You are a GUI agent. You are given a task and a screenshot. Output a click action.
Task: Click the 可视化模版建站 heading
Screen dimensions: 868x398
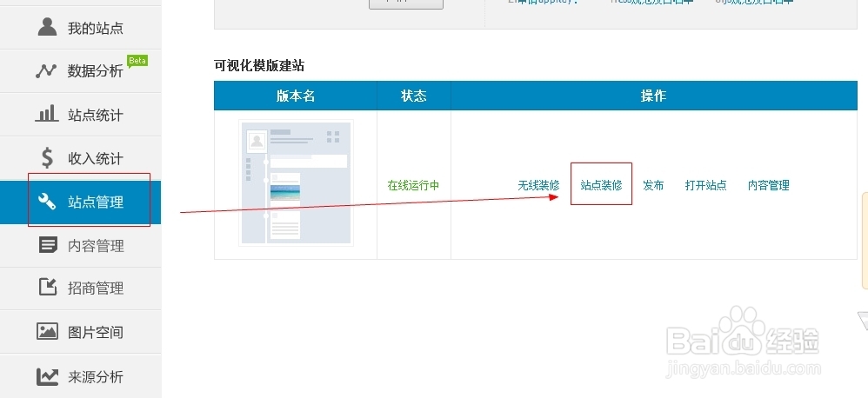[x=259, y=65]
